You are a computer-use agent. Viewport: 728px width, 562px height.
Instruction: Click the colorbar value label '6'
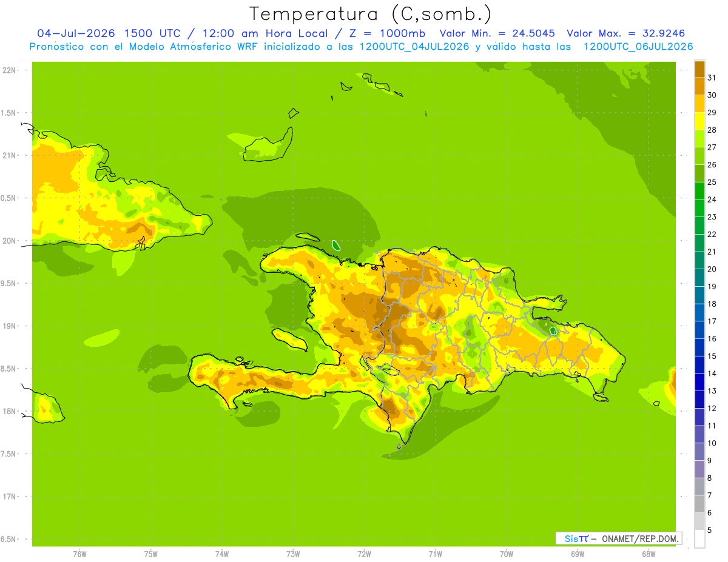point(709,513)
